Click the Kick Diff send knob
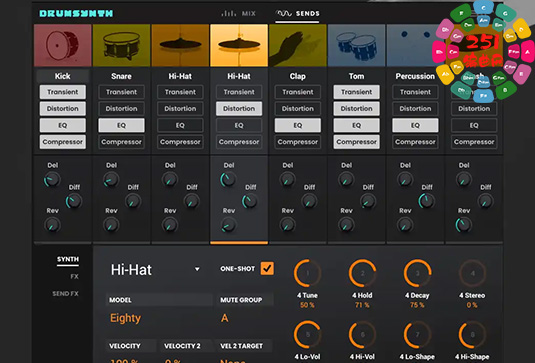 pyautogui.click(x=74, y=201)
